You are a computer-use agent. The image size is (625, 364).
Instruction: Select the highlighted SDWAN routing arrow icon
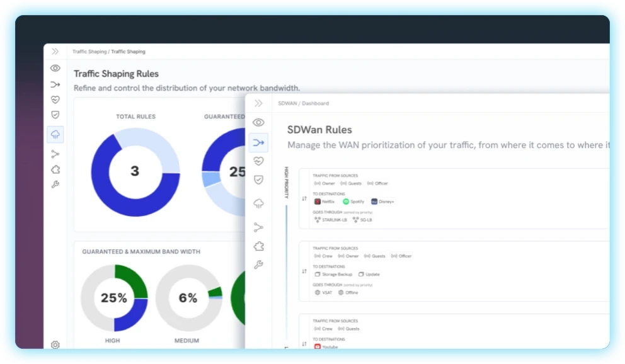coord(258,142)
